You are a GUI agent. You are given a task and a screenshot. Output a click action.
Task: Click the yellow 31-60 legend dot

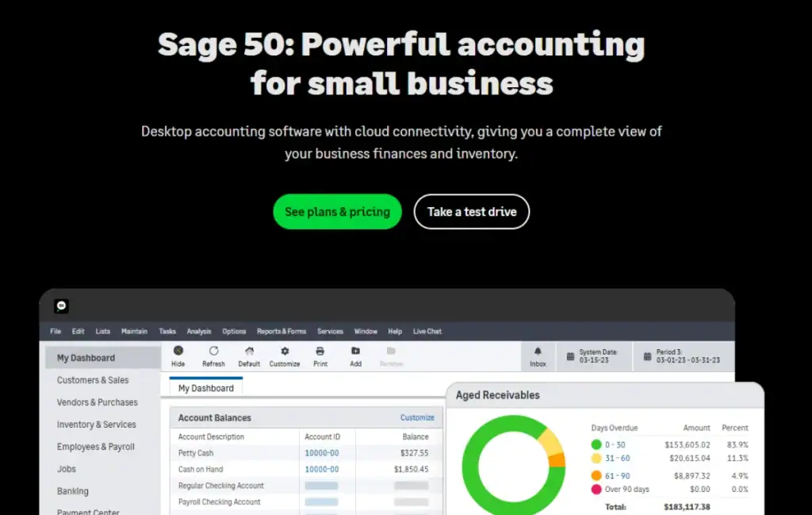[596, 458]
